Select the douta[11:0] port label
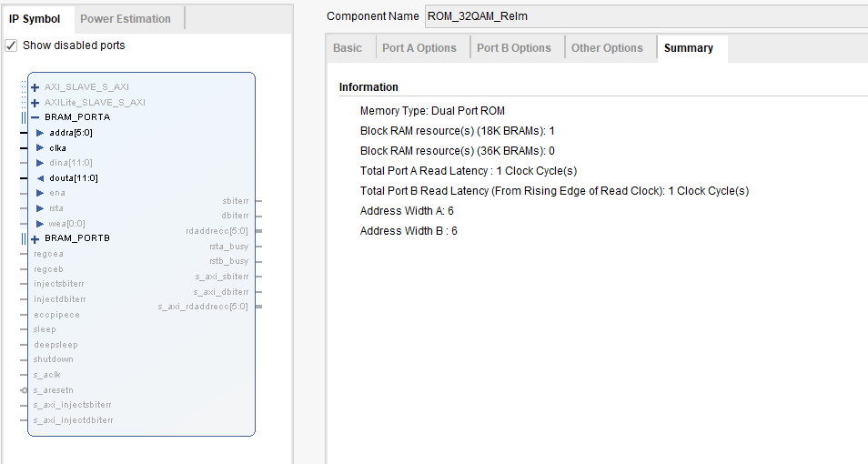868x464 pixels. click(x=74, y=178)
